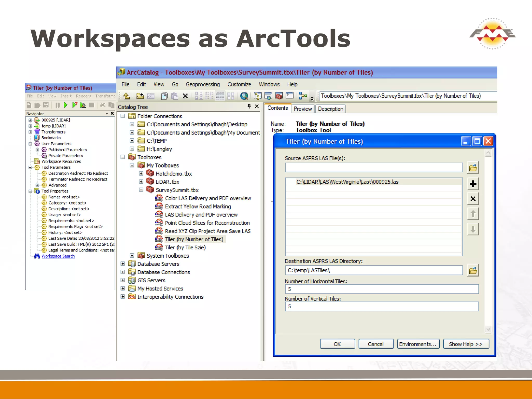
Task: Collapse the My Toolboxes node
Action: (132, 165)
